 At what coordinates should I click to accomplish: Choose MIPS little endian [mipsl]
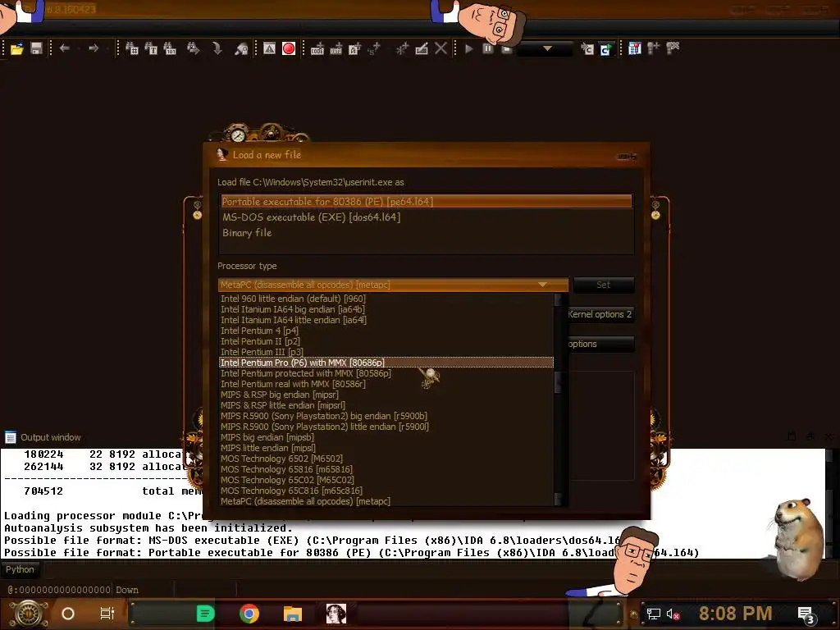point(386,448)
